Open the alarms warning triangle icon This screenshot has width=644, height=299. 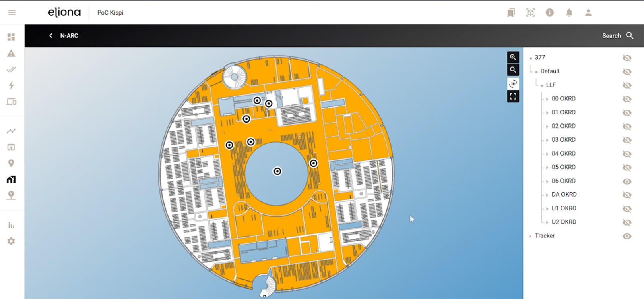[11, 53]
